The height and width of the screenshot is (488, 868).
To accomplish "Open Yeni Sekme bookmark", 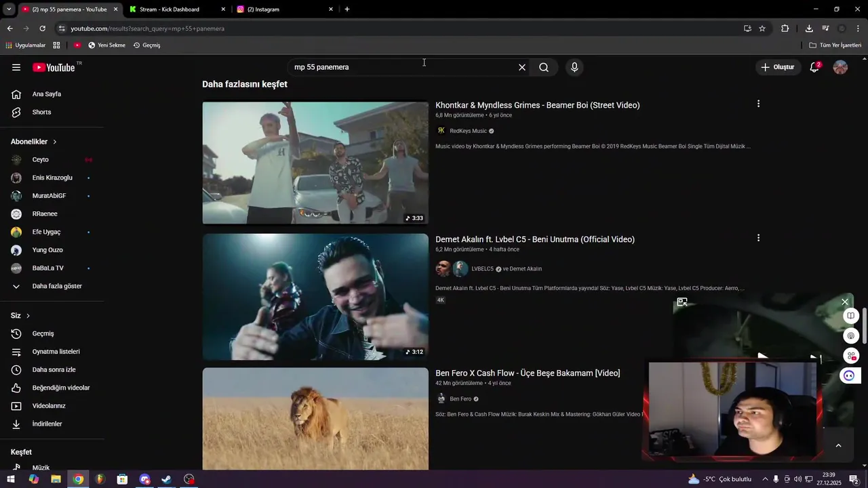I will [107, 45].
